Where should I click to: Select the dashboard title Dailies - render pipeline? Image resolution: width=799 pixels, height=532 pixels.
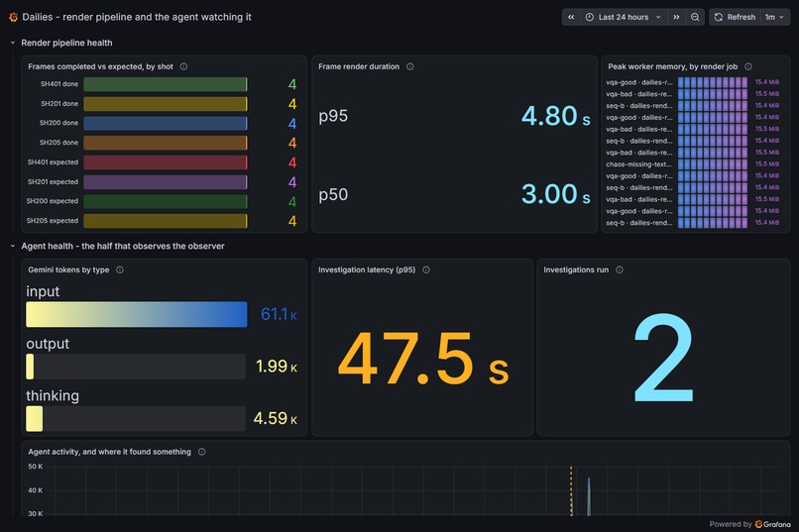[137, 17]
